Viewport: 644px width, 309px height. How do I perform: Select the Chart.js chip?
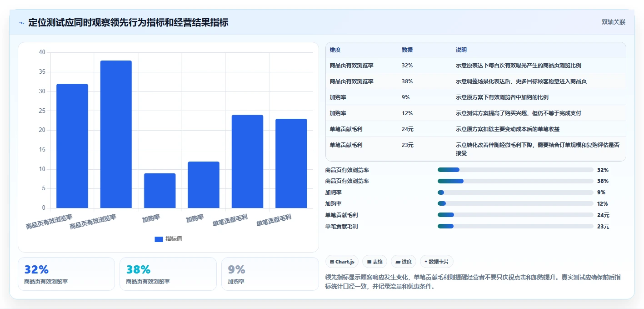(342, 262)
